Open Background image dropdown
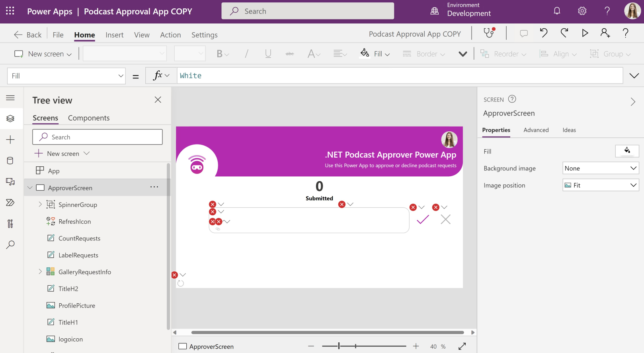The height and width of the screenshot is (353, 644). [x=601, y=168]
